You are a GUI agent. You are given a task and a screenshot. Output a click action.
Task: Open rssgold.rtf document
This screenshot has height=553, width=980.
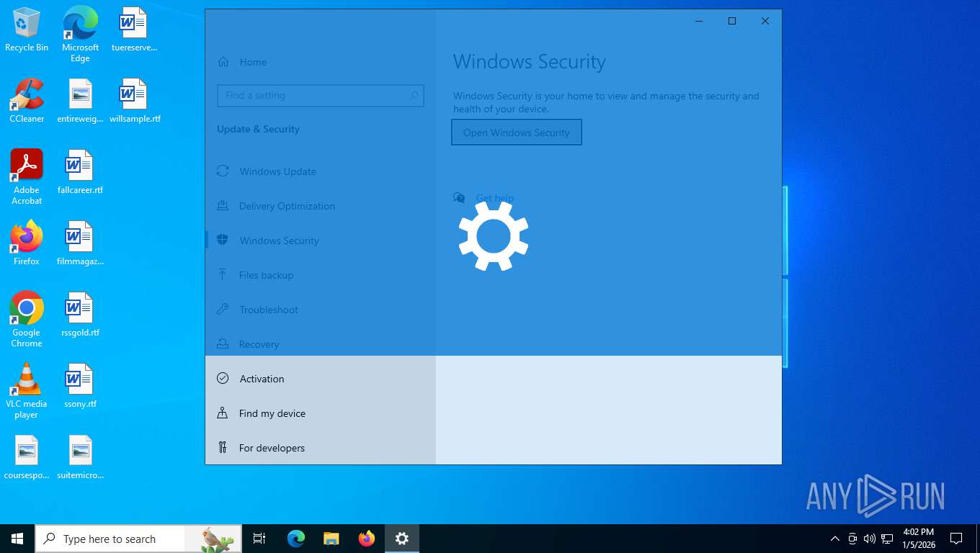[80, 315]
